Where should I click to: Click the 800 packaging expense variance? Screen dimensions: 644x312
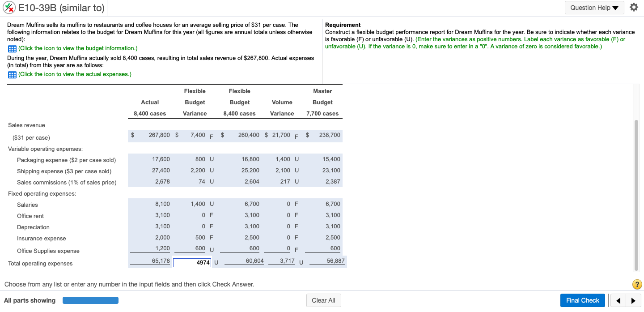(x=200, y=159)
